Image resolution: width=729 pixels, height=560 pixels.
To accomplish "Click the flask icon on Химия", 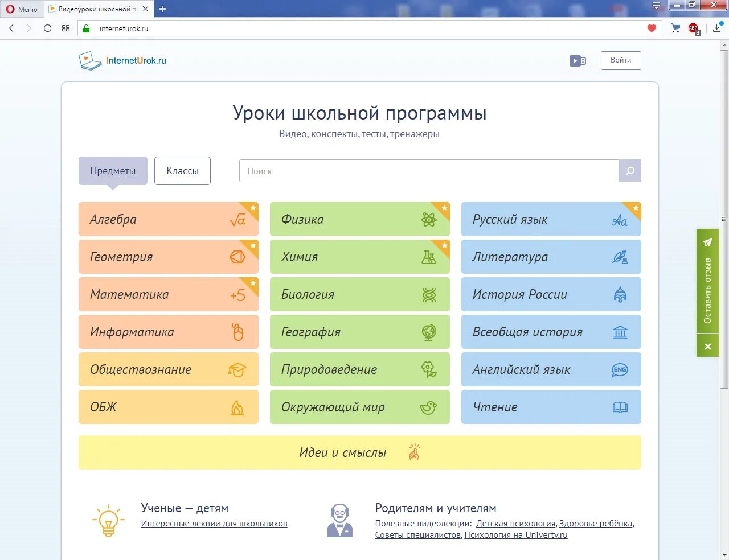I will [x=429, y=257].
